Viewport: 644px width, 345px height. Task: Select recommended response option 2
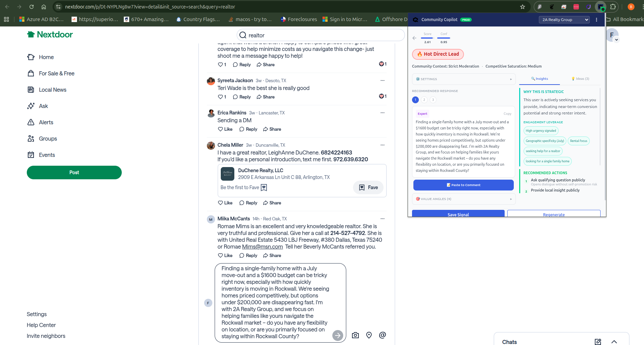[x=424, y=100]
